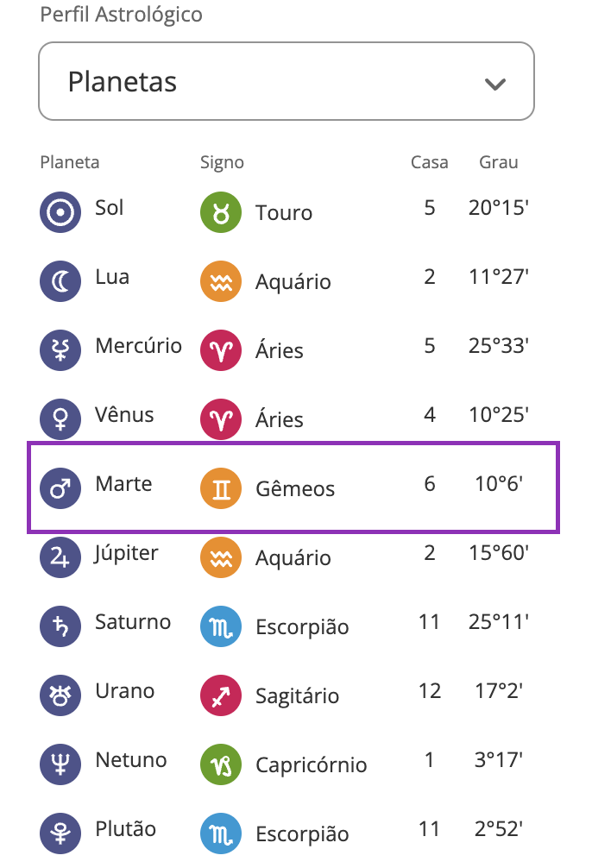The image size is (592, 868).
Task: Click the Grau column header
Action: coord(498,162)
